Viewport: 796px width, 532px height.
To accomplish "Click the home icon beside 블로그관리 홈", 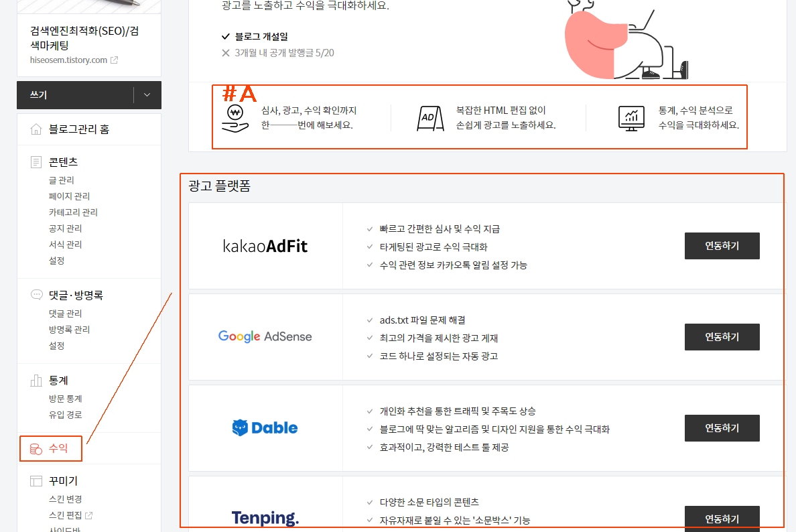I will [36, 129].
